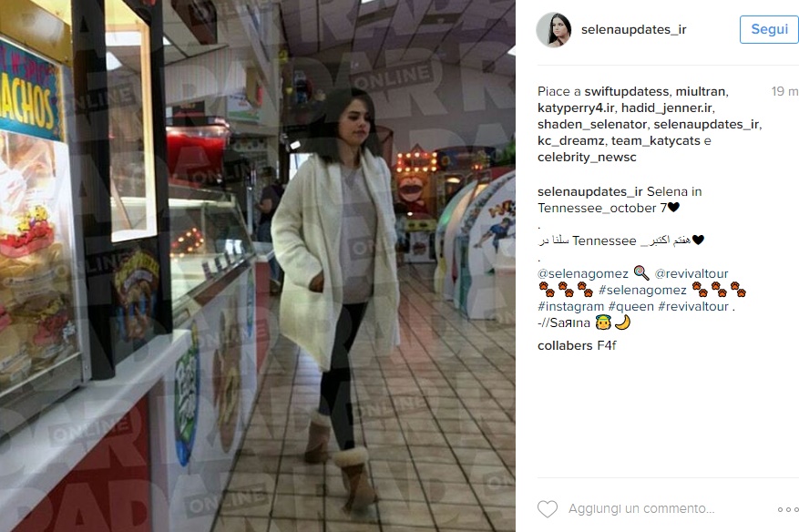
Task: Click the Segui follow button
Action: point(769,29)
